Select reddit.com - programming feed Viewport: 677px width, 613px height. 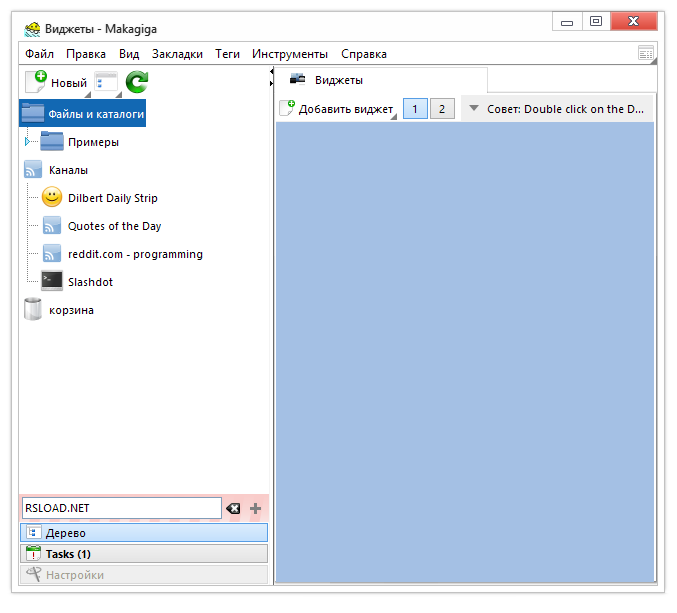click(135, 254)
